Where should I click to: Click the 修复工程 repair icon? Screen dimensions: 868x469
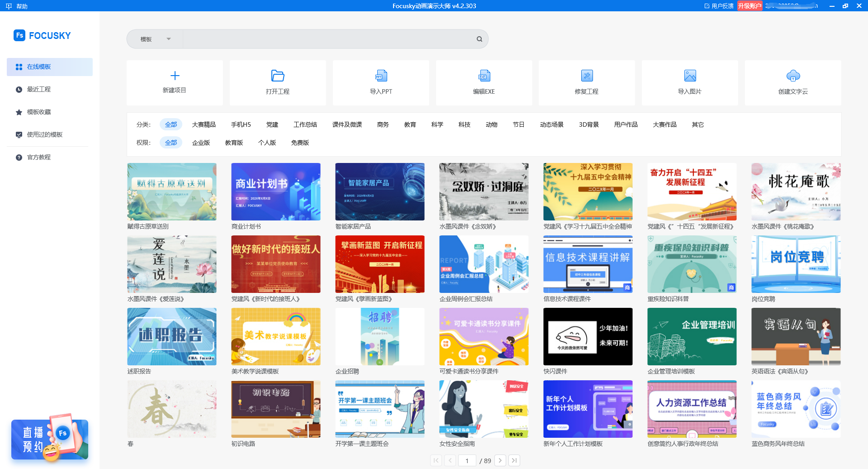pyautogui.click(x=587, y=76)
